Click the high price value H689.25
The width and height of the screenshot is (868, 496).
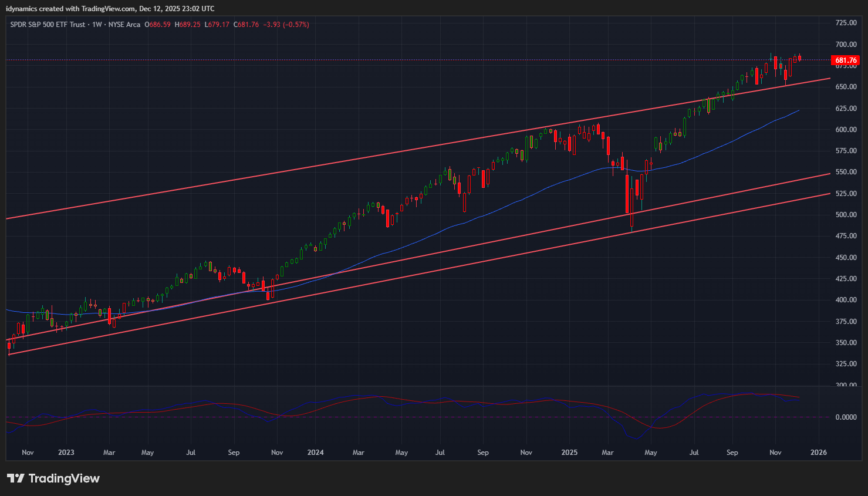187,25
